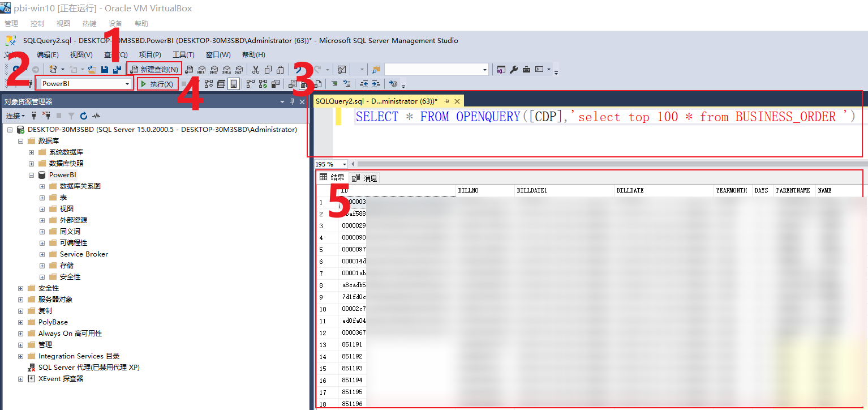Open the Properties wrench icon
The width and height of the screenshot is (868, 410).
coord(514,70)
